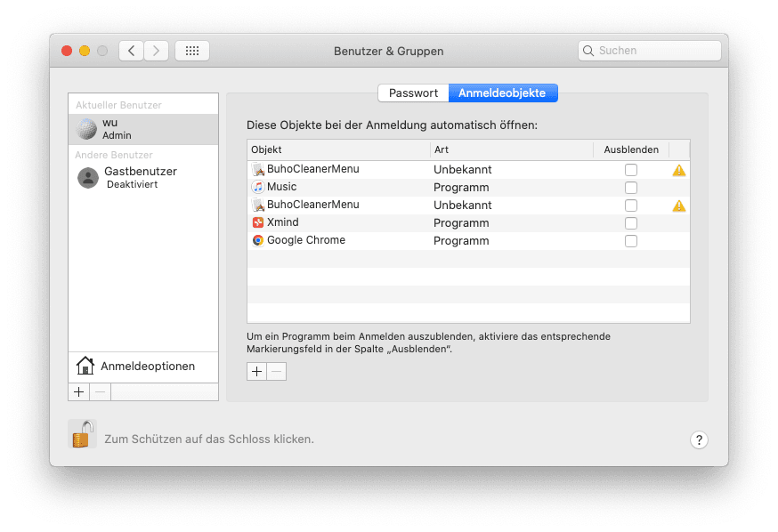Image resolution: width=778 pixels, height=532 pixels.
Task: Click inside the Suchen field
Action: [x=650, y=51]
